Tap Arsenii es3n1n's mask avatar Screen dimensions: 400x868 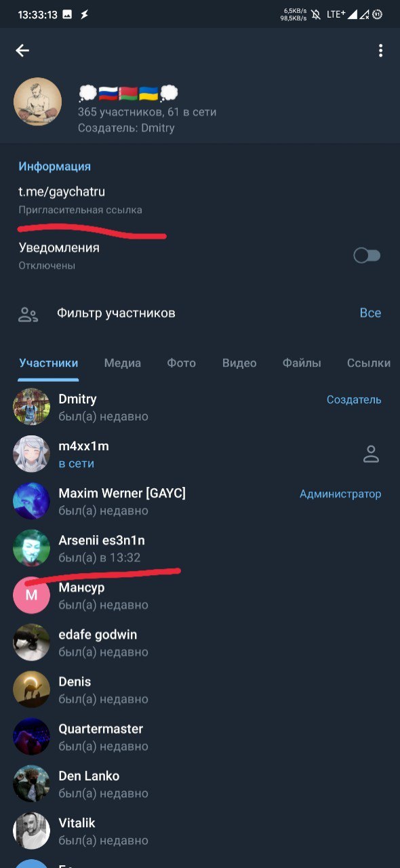[32, 549]
